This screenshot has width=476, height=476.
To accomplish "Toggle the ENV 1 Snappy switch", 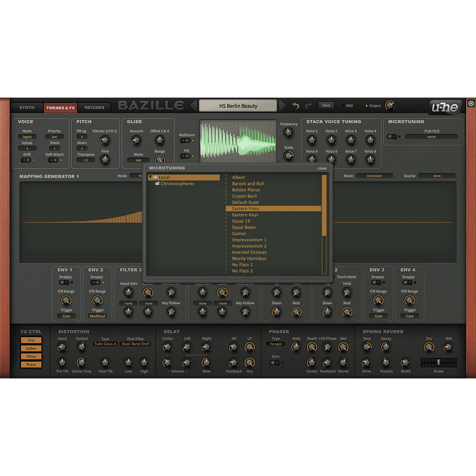I will tap(64, 282).
